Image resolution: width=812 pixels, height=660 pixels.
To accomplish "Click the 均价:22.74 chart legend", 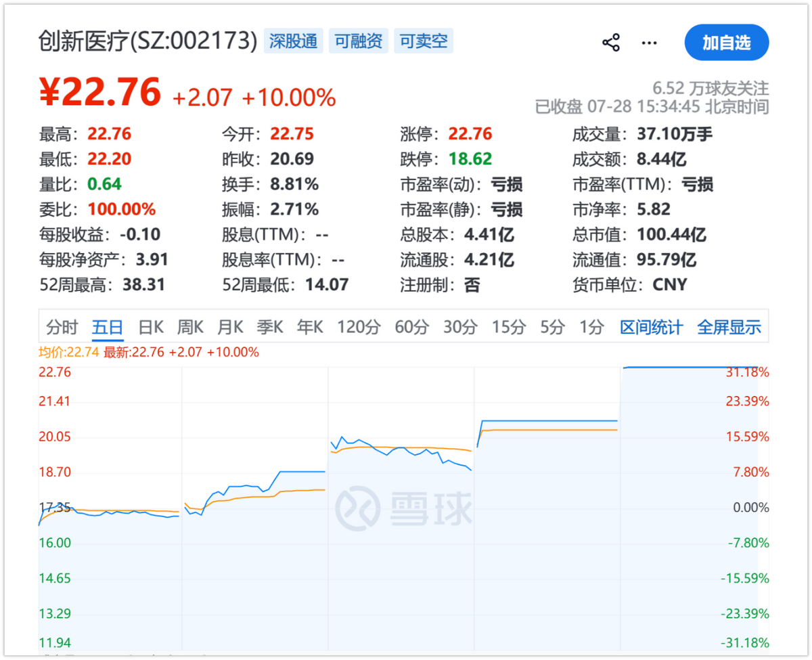I will (68, 352).
